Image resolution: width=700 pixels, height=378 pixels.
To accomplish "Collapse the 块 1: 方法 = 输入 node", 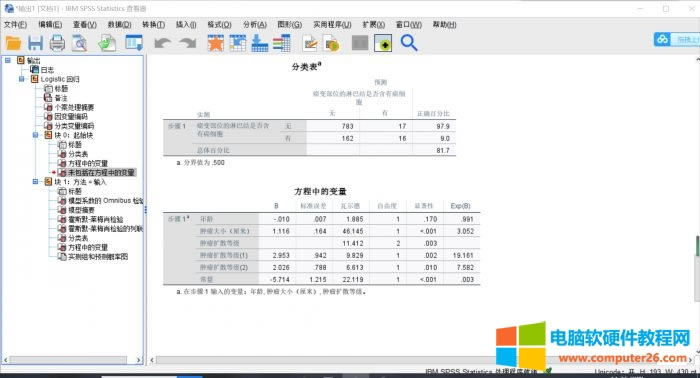I will [x=35, y=182].
